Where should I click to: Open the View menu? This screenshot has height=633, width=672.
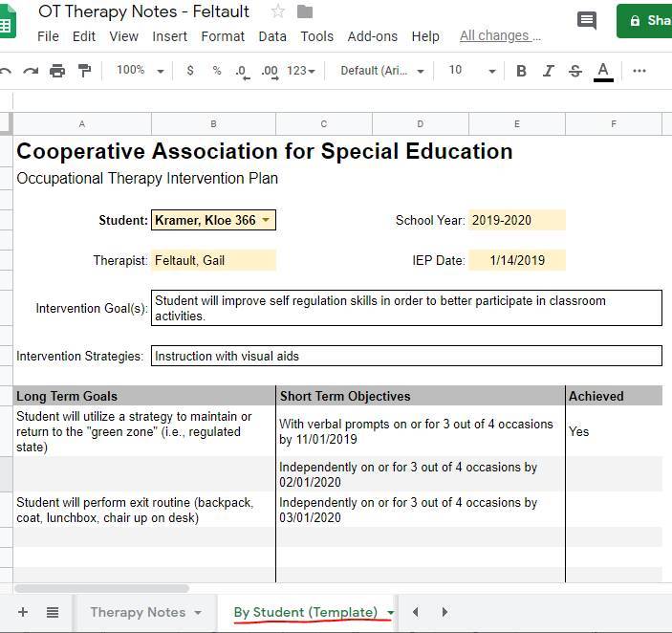pos(123,36)
